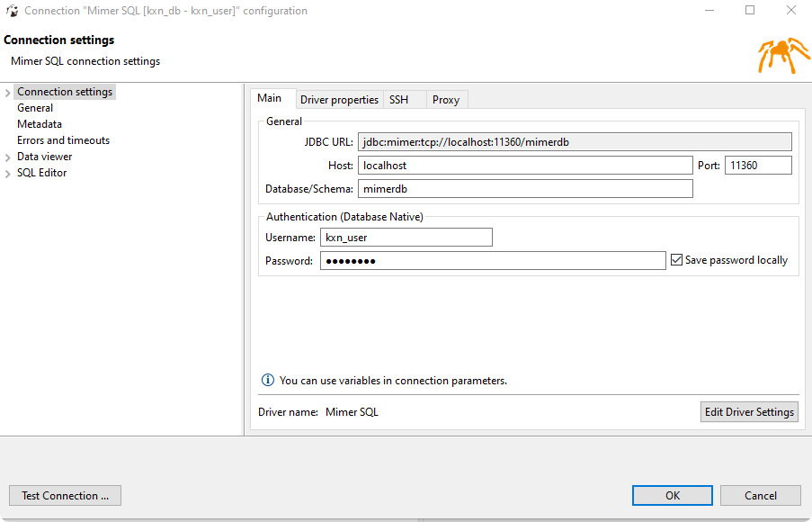The width and height of the screenshot is (812, 522).
Task: Expand the SQL Editor tree node
Action: pyautogui.click(x=8, y=173)
